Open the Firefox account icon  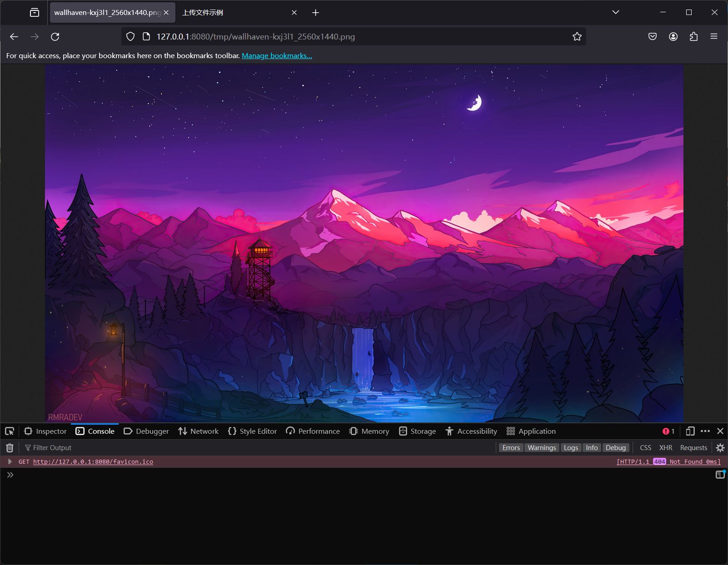(x=673, y=37)
